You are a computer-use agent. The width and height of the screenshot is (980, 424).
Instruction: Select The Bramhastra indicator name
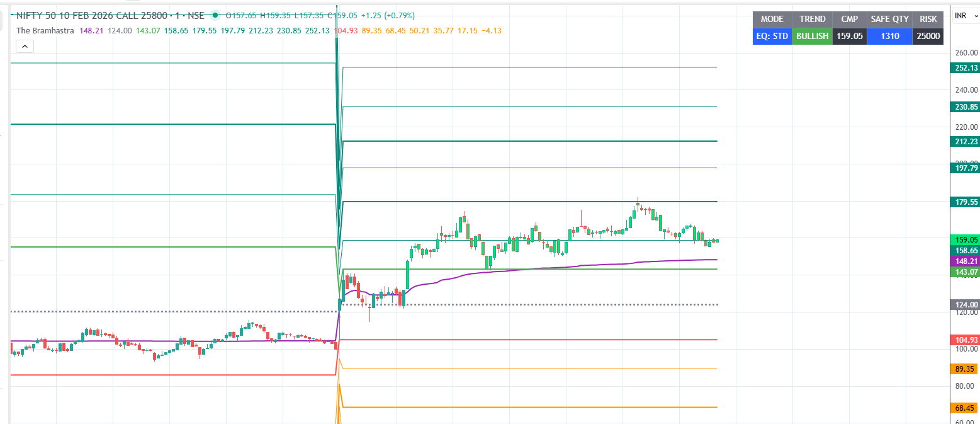point(45,31)
